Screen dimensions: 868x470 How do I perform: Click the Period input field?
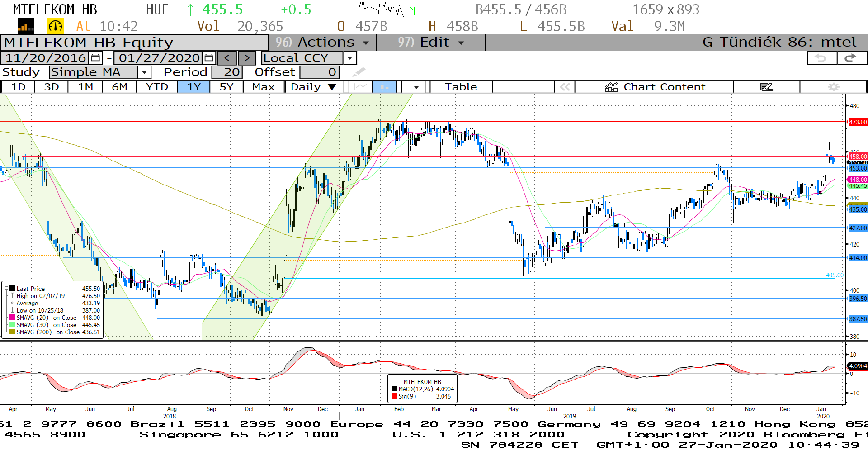pos(227,72)
